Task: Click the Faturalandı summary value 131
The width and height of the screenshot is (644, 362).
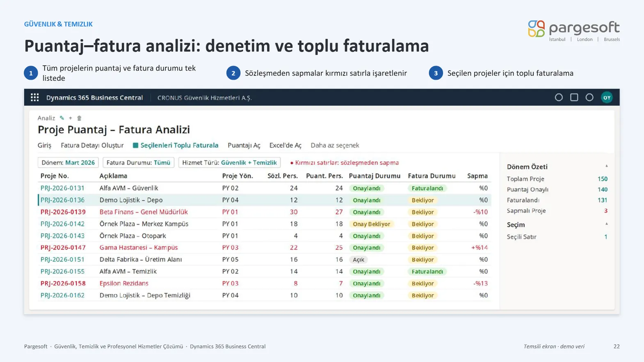Action: coord(602,200)
